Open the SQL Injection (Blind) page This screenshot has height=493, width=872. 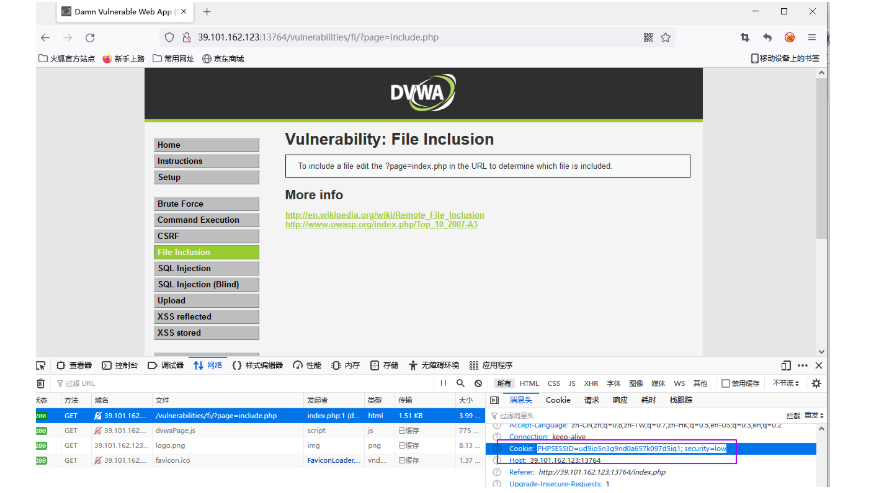pos(206,284)
